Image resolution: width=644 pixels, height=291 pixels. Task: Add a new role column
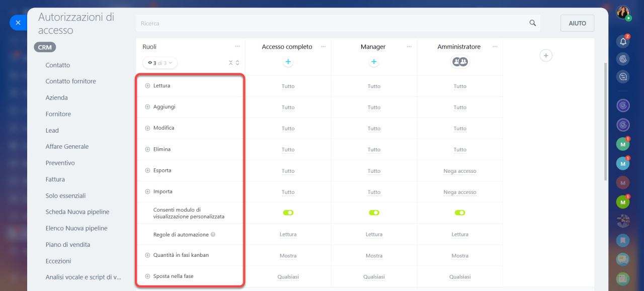coord(546,55)
